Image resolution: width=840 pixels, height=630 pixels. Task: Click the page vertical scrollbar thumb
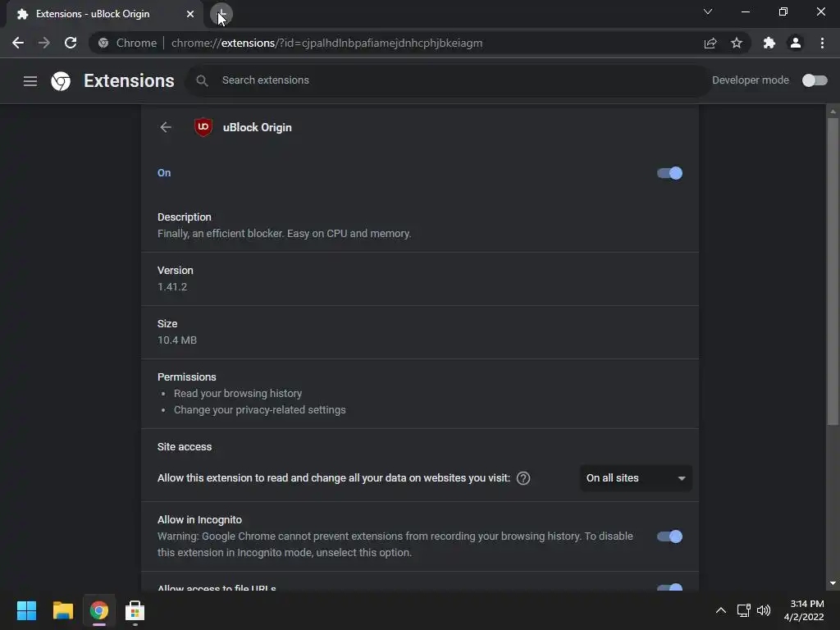833,272
